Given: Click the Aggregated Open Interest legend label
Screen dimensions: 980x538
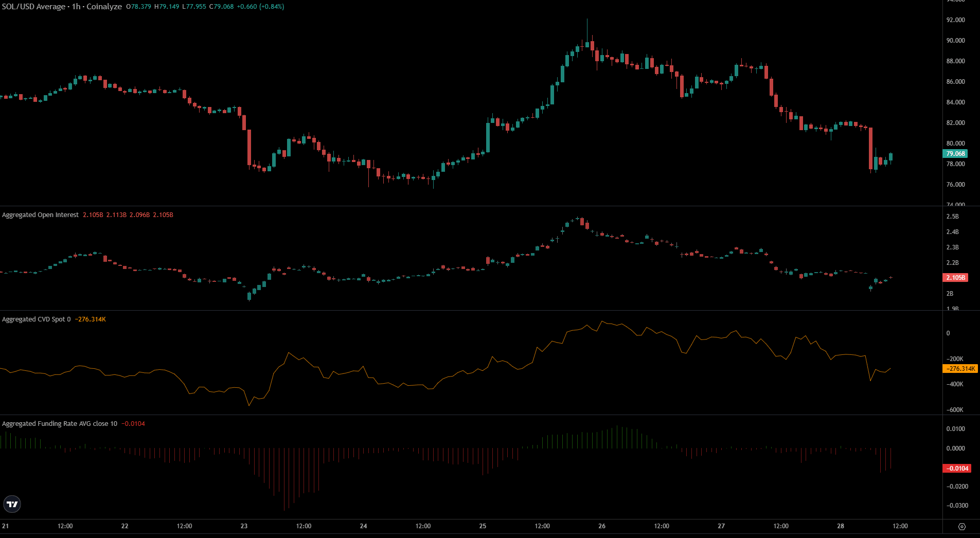Looking at the screenshot, I should point(40,215).
